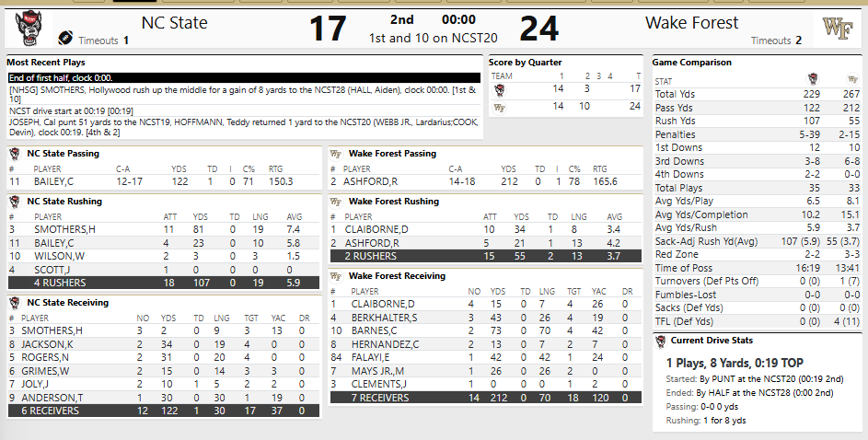Click the Wake Forest WF logo in header
The width and height of the screenshot is (868, 440).
pos(837,28)
